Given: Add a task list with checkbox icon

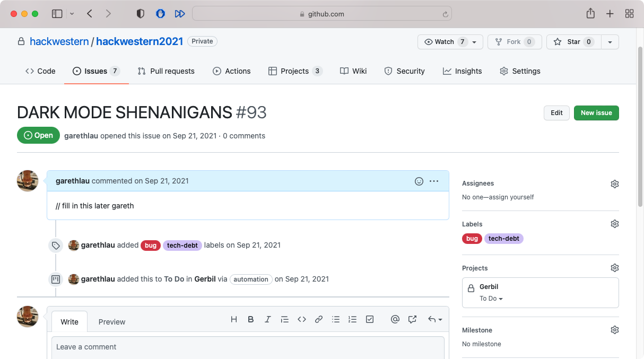Looking at the screenshot, I should (x=370, y=319).
